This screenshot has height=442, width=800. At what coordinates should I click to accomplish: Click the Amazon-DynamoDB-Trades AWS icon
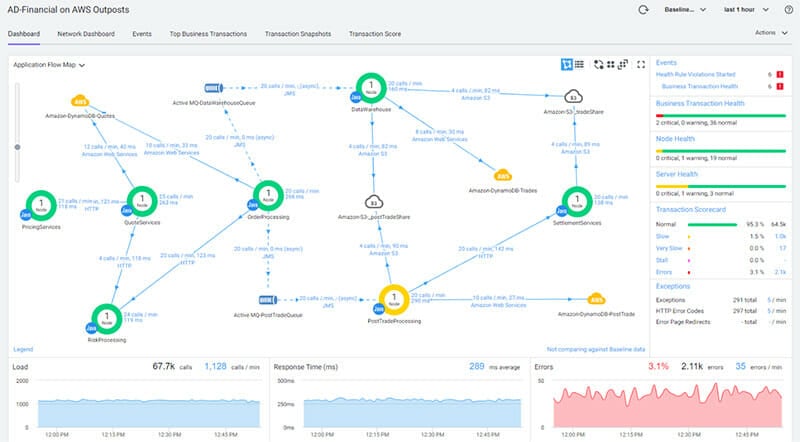click(x=503, y=175)
